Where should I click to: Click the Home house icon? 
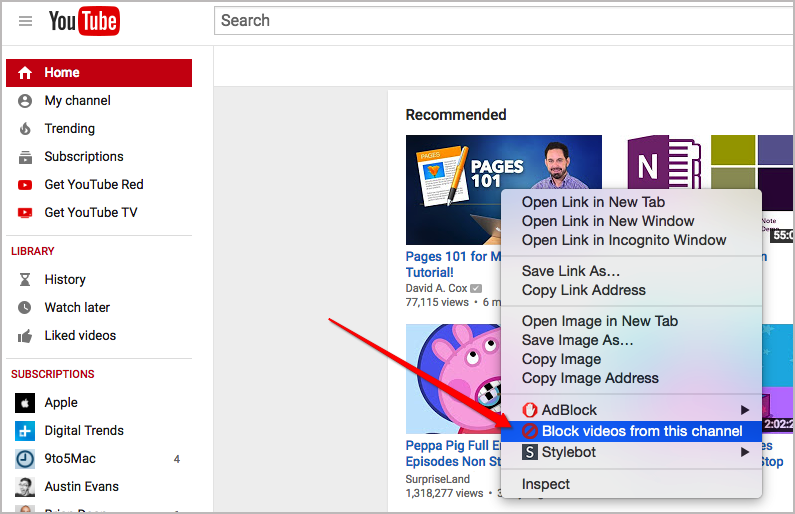[x=25, y=72]
